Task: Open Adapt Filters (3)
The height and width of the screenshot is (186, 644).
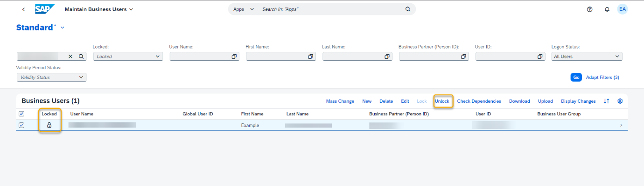Action: point(602,77)
